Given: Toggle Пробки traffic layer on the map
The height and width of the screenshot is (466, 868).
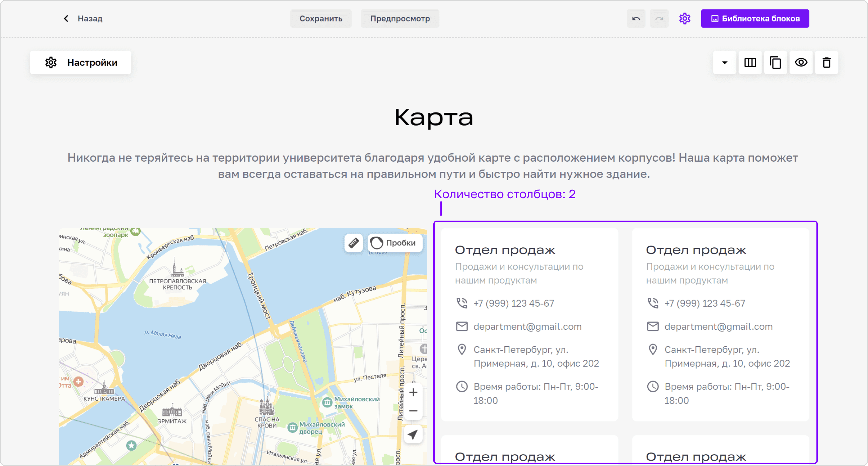Looking at the screenshot, I should [395, 243].
